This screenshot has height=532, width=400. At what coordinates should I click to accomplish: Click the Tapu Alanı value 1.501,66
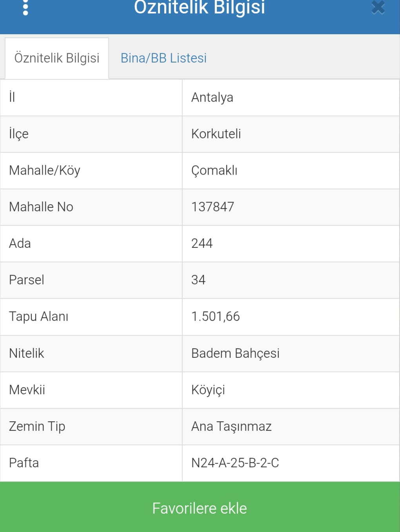click(215, 316)
